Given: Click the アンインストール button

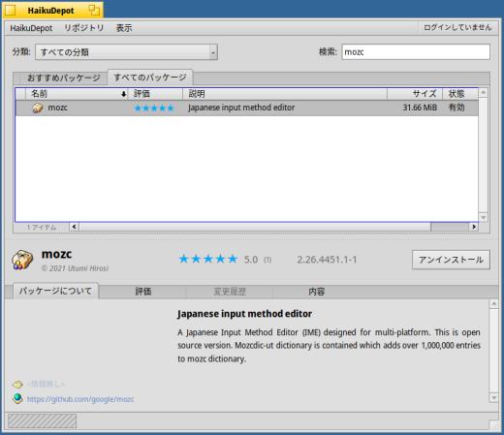Looking at the screenshot, I should tap(451, 260).
